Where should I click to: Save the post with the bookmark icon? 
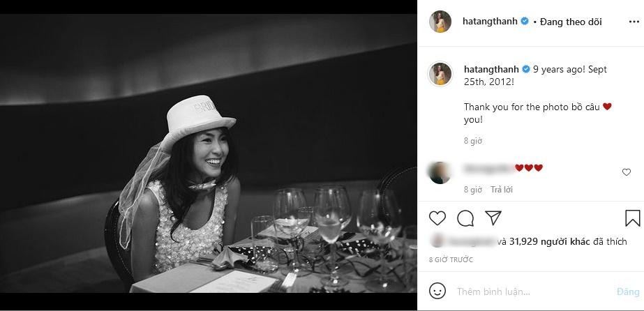click(x=632, y=218)
